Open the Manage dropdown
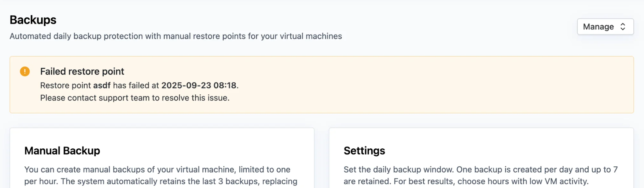The width and height of the screenshot is (644, 188). [605, 27]
